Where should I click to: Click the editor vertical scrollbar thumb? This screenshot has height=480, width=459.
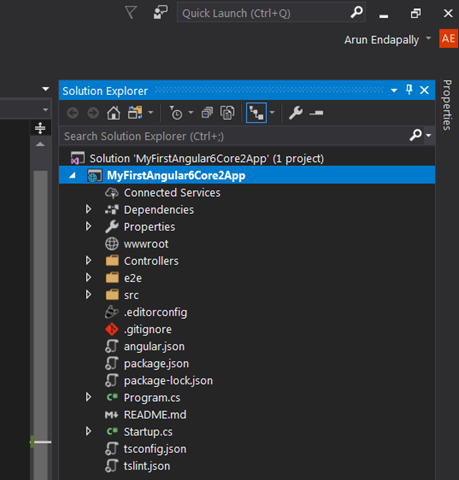pos(41,325)
